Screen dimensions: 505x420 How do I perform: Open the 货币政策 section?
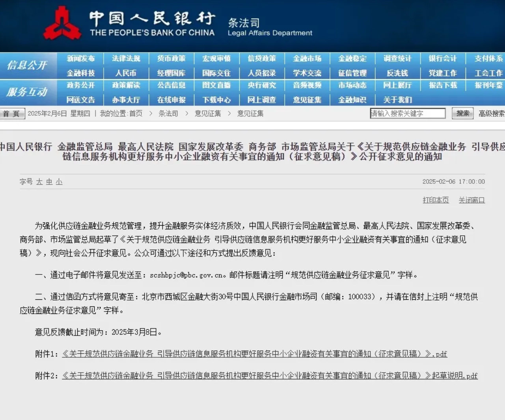point(171,58)
